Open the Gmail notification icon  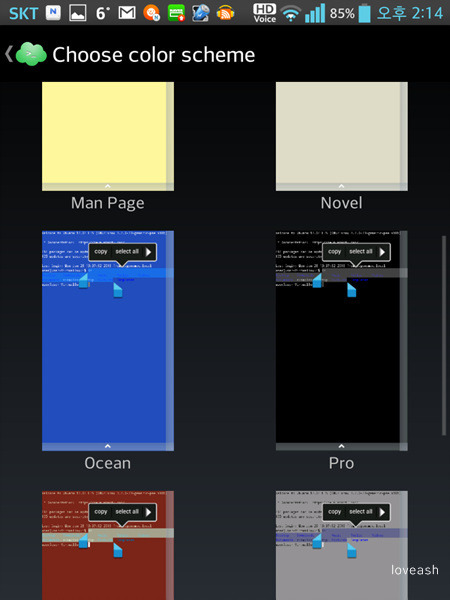[127, 13]
